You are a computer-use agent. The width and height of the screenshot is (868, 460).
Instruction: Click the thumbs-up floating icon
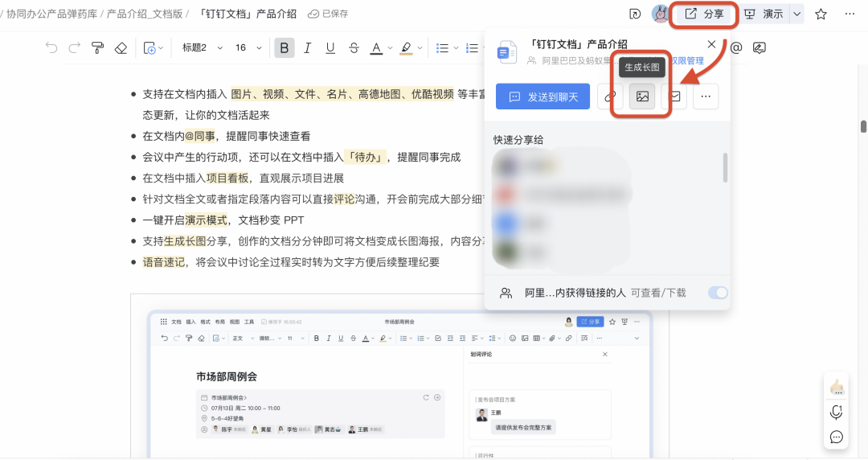(x=837, y=387)
